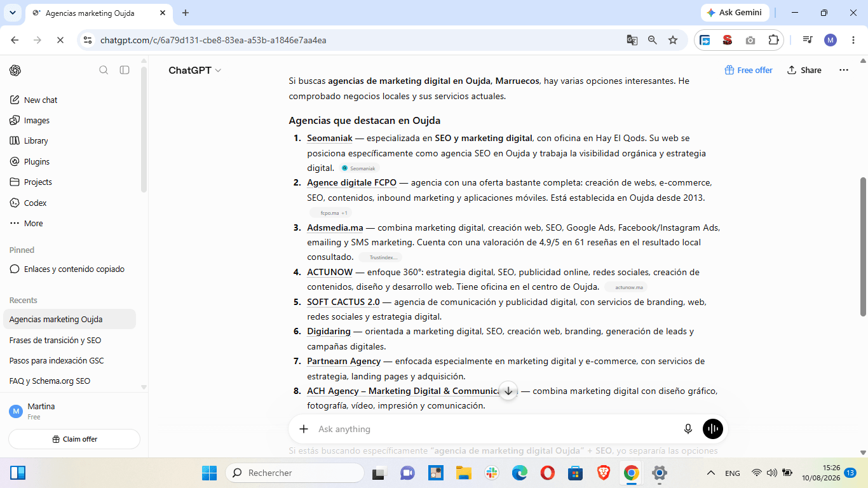Click the microphone dictation icon

688,429
